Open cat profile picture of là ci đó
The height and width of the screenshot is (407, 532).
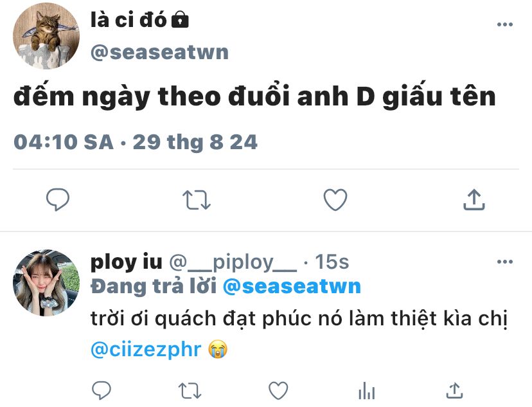tap(46, 36)
